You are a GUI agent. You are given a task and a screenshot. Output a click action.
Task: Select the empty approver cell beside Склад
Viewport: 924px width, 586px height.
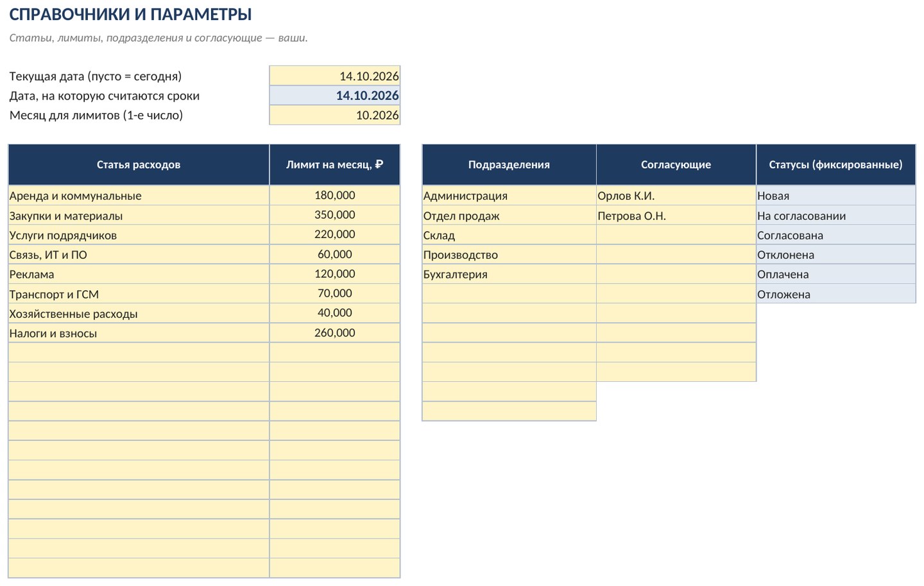point(676,235)
